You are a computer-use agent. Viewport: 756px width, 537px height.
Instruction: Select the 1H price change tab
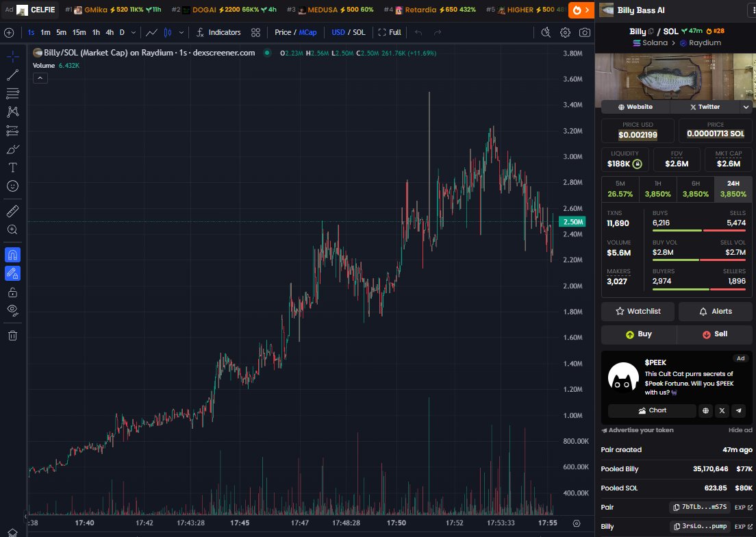(657, 189)
